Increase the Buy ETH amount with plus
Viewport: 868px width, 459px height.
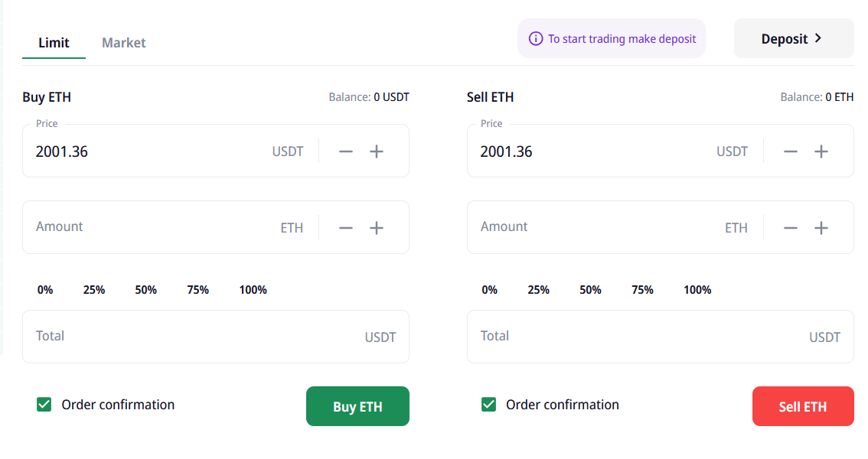point(377,228)
